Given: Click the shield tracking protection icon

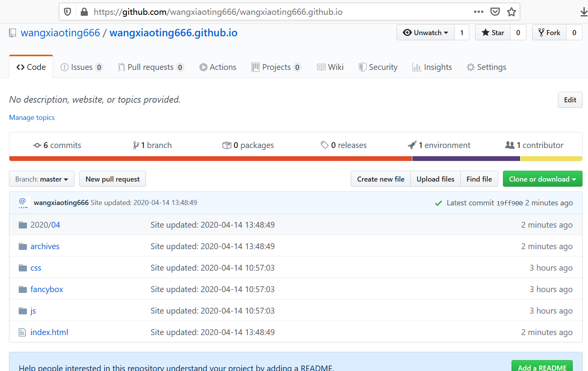Looking at the screenshot, I should (68, 12).
